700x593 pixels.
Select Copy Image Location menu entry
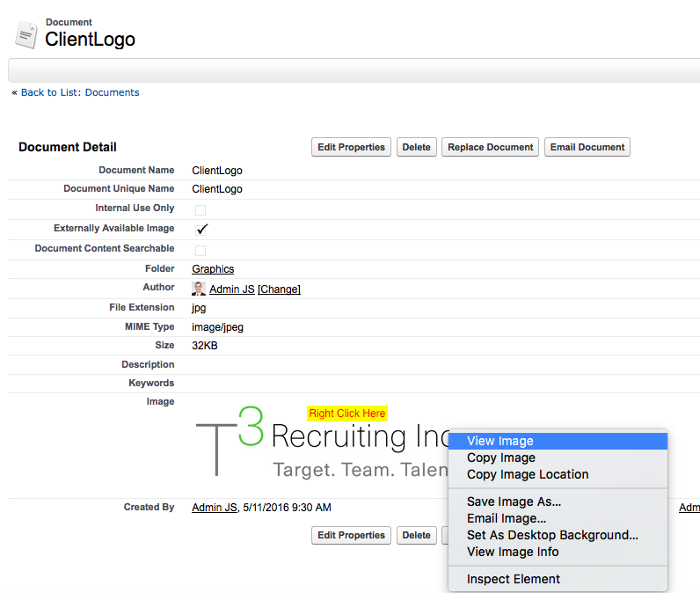558,474
